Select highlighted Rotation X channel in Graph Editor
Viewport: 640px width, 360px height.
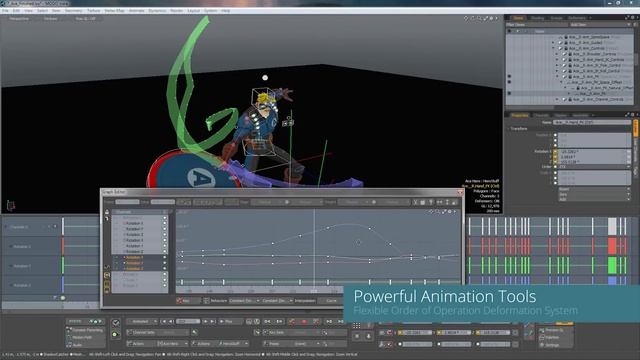pos(135,258)
